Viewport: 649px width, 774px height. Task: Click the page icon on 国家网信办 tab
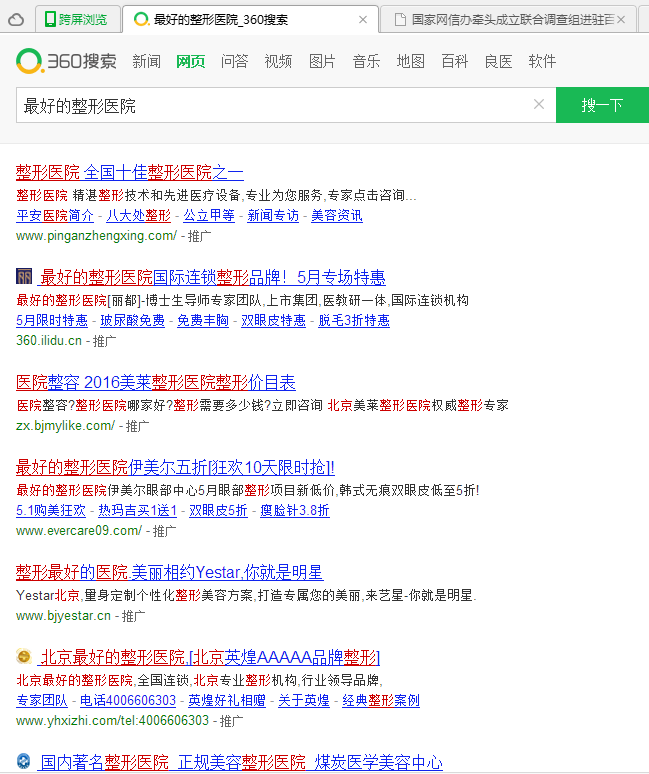coord(400,20)
